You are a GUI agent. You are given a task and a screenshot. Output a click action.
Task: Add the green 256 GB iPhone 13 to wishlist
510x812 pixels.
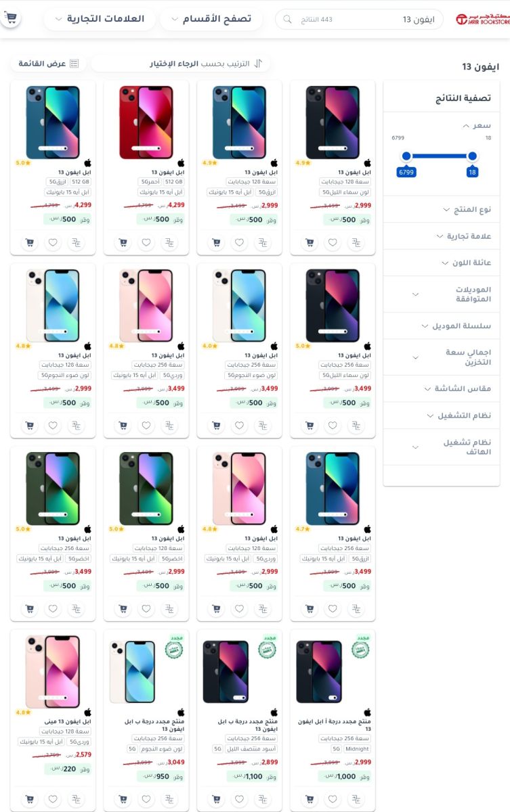click(52, 608)
